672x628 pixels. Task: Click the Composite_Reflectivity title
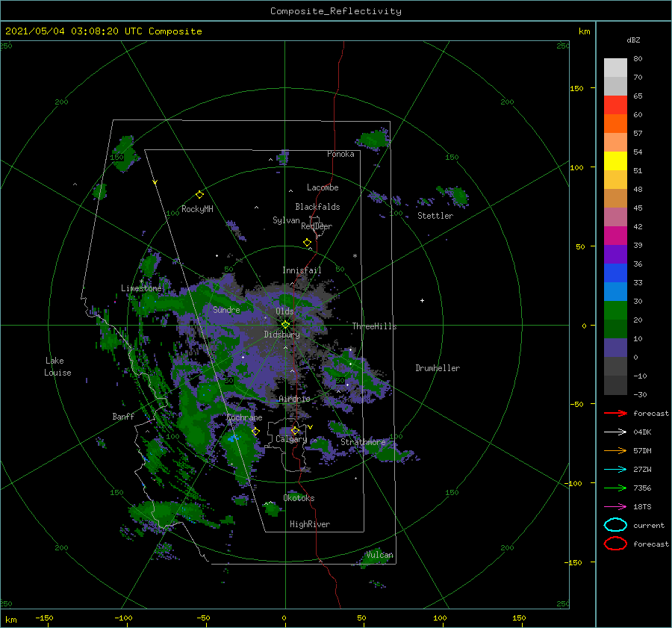tap(335, 11)
